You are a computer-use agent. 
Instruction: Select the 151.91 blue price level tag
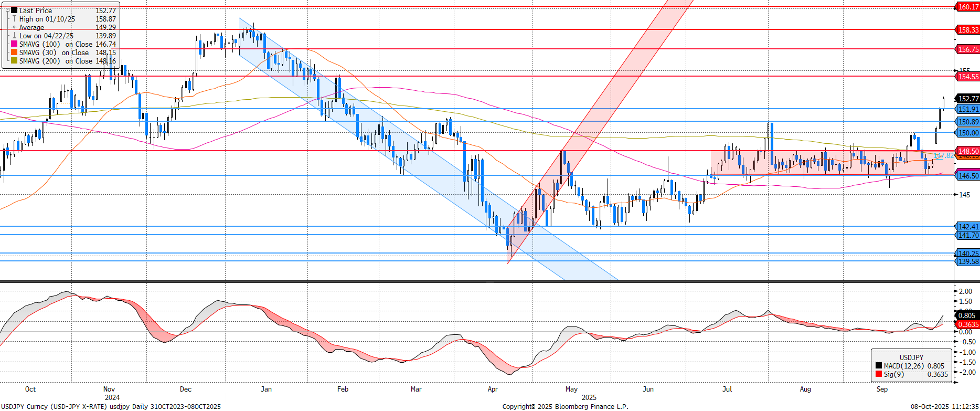point(968,109)
